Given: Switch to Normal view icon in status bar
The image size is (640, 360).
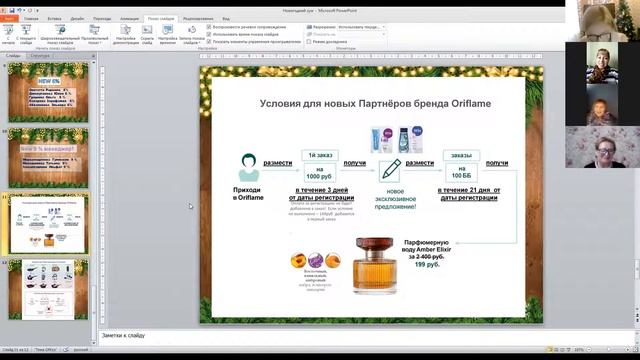Looking at the screenshot, I should click(x=550, y=350).
